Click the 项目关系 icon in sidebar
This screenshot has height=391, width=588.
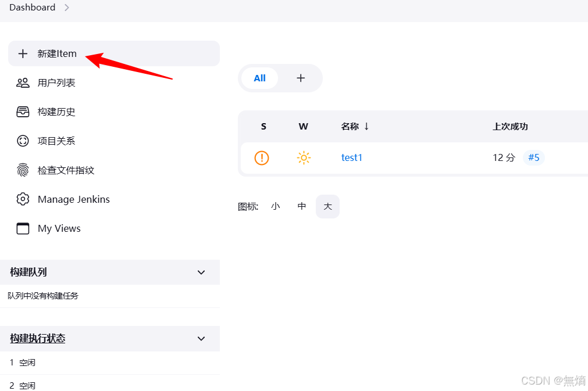[x=23, y=141]
